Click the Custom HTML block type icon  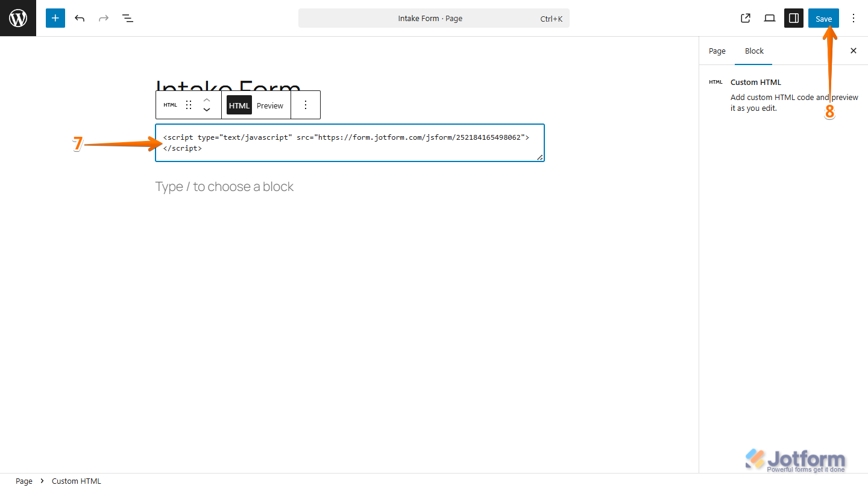tap(171, 105)
